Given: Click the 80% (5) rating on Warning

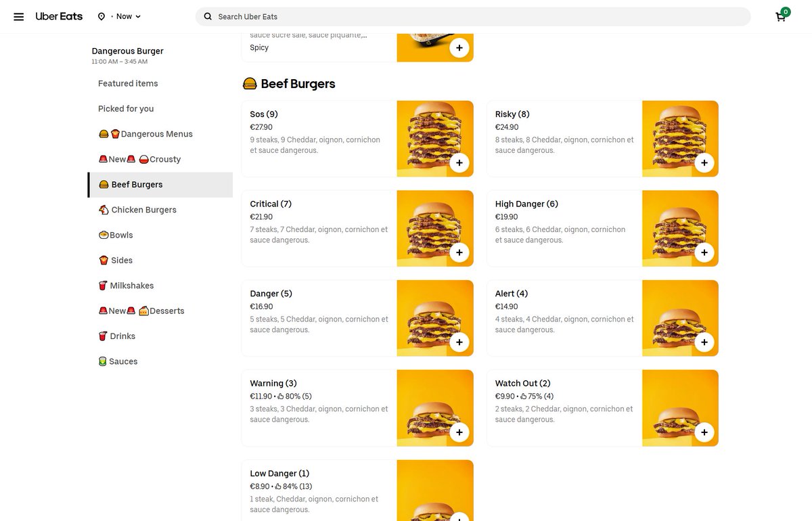Looking at the screenshot, I should pos(295,397).
